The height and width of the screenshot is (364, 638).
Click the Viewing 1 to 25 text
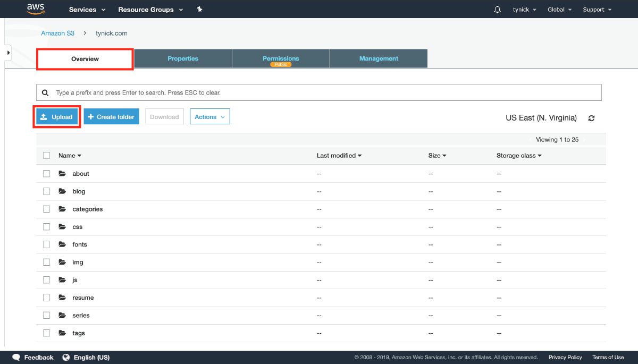557,140
